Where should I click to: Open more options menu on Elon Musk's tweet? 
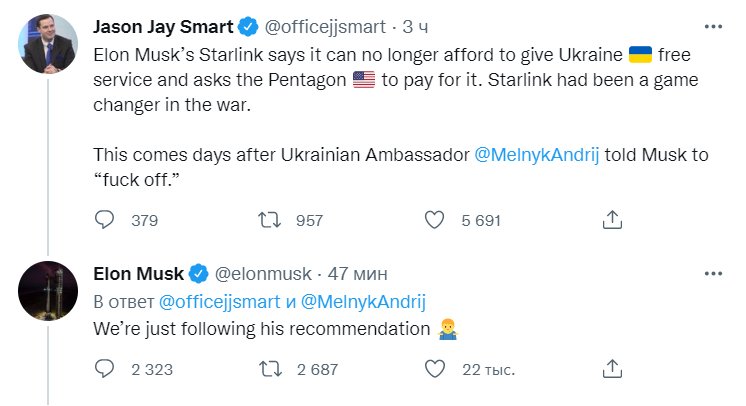coord(711,273)
